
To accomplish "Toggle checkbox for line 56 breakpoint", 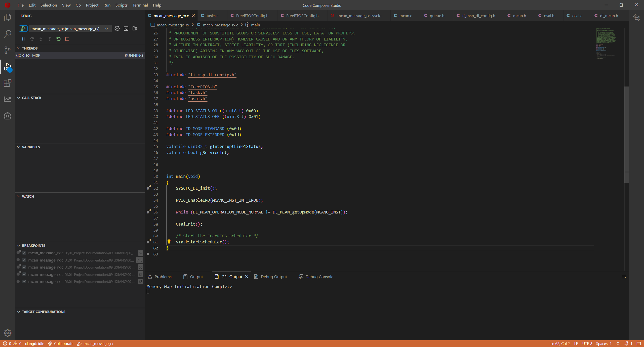I will (24, 267).
